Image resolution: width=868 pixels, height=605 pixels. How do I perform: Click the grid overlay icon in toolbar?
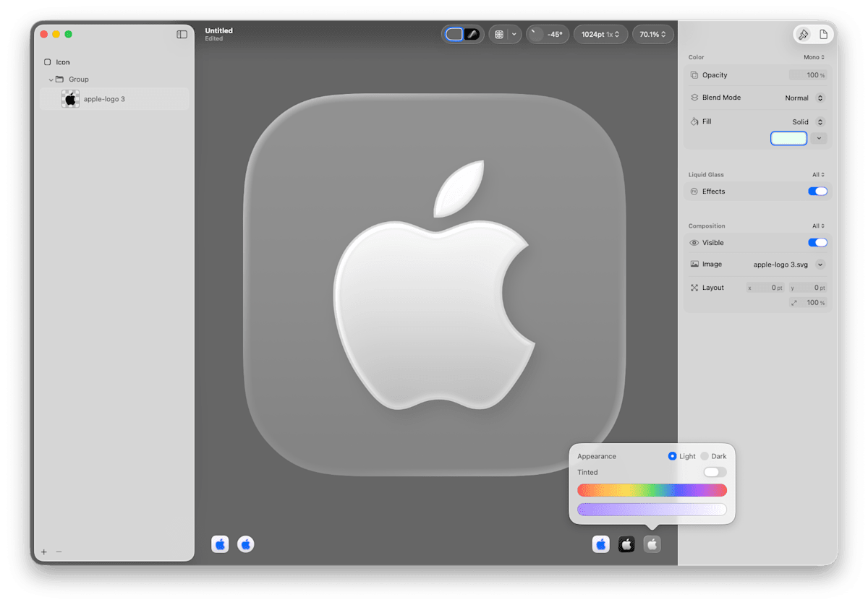498,34
